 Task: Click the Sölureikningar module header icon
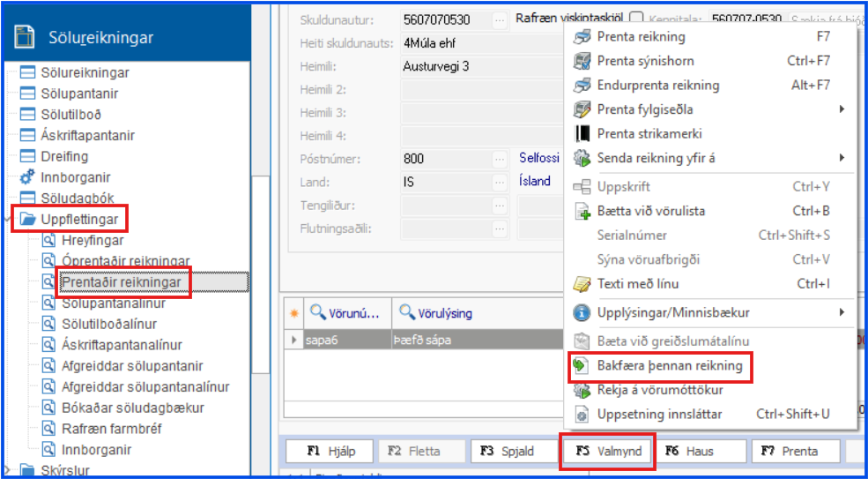pyautogui.click(x=26, y=37)
